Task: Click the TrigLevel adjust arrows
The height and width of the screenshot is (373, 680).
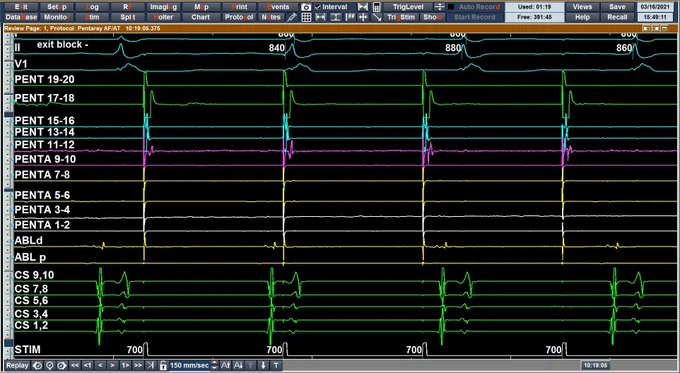Action: click(439, 7)
